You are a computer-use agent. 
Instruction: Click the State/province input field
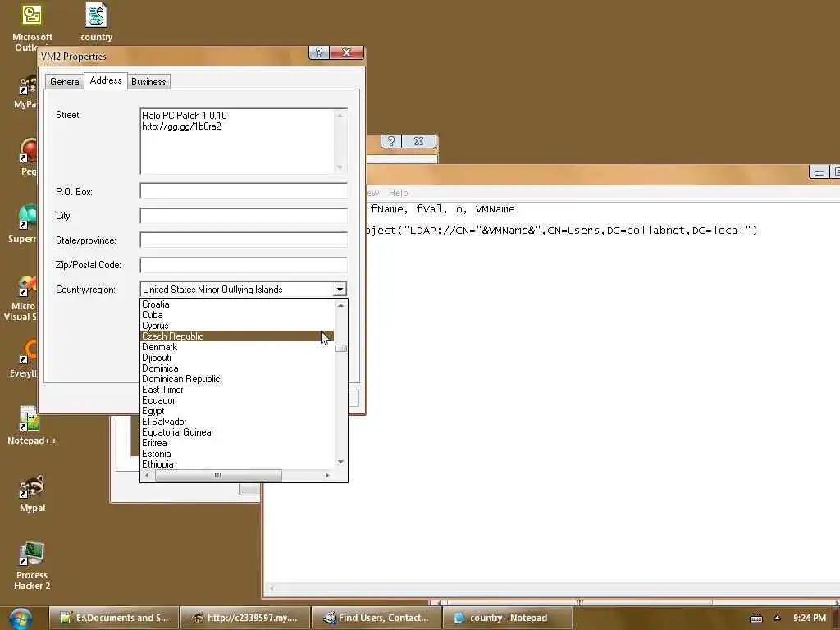pyautogui.click(x=244, y=240)
